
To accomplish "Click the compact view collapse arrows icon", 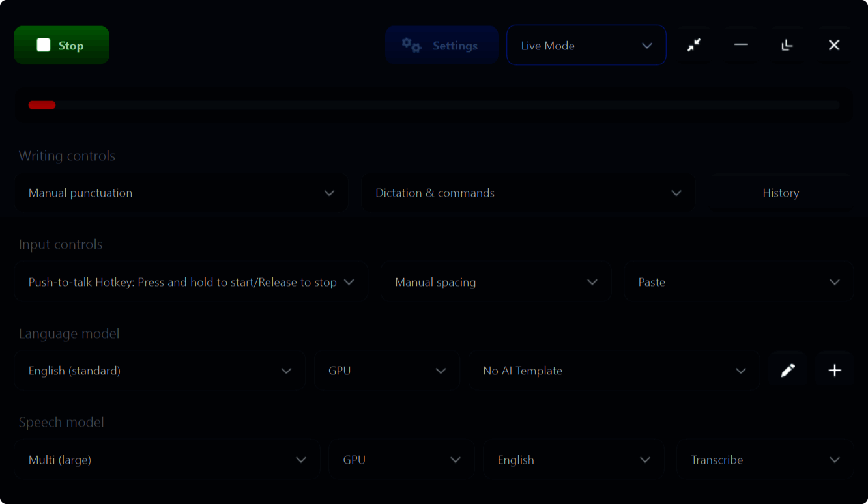I will [694, 45].
